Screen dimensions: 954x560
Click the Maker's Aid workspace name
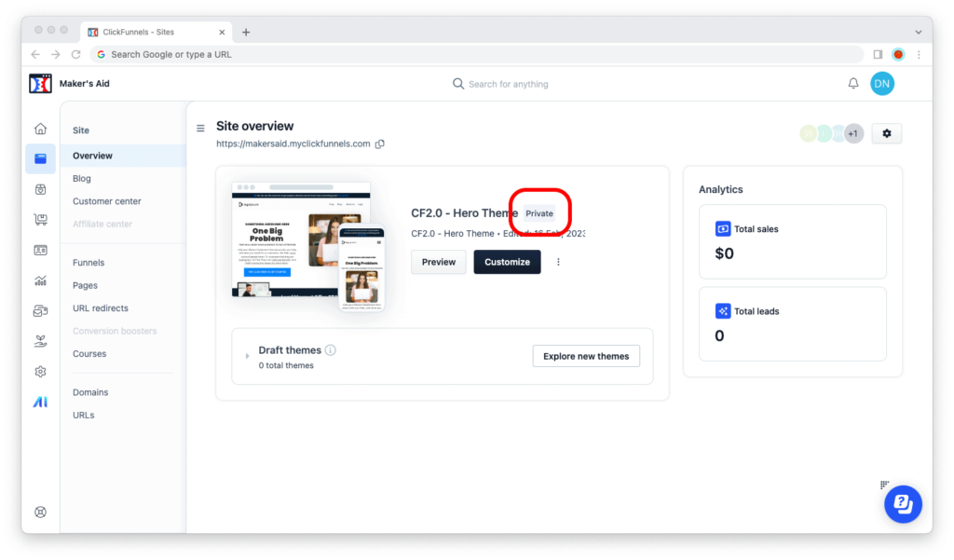click(x=85, y=83)
